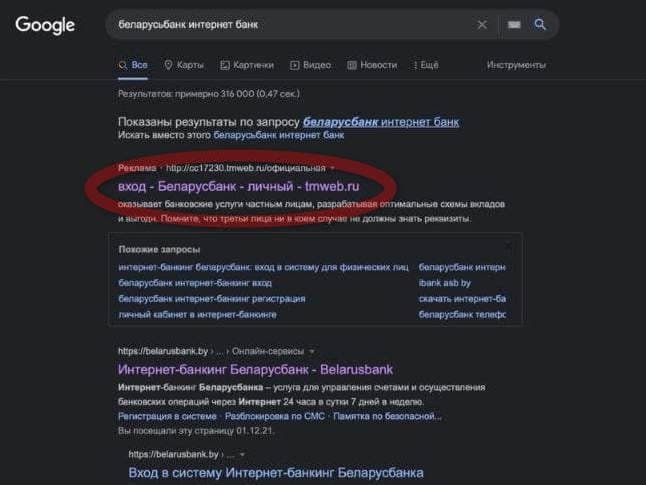The width and height of the screenshot is (646, 485).
Task: Switch to Карты maps tab
Action: 183,65
